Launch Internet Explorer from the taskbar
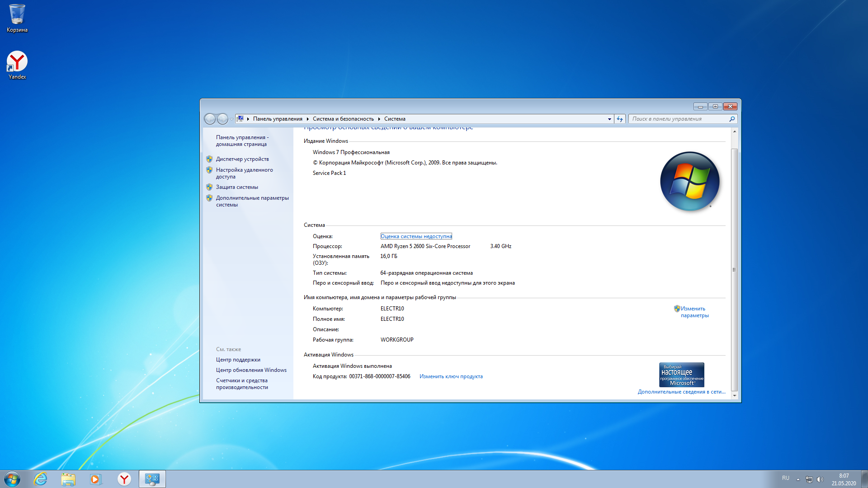The image size is (868, 488). coord(41,479)
